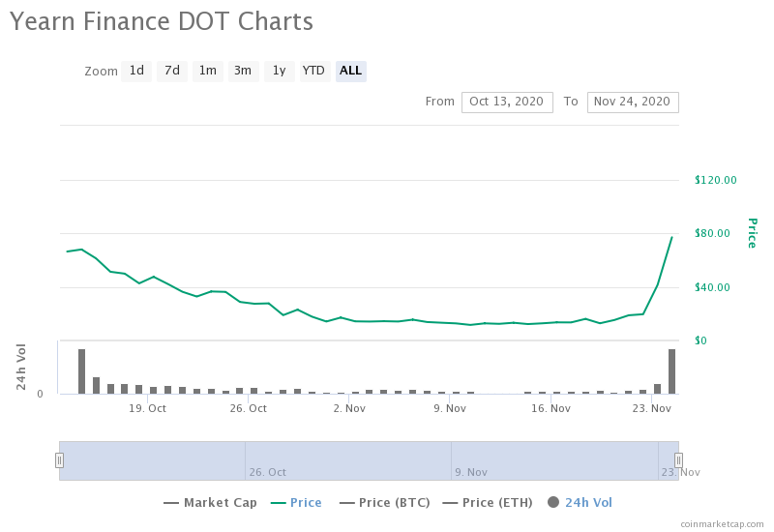
Task: Click the 2. Nov x-axis label
Action: click(x=349, y=408)
